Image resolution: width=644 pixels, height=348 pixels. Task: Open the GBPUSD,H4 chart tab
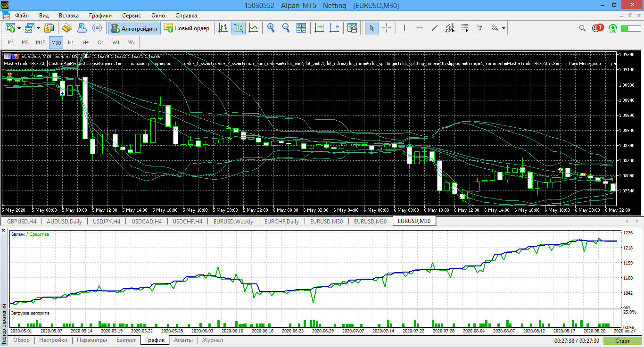[22, 221]
